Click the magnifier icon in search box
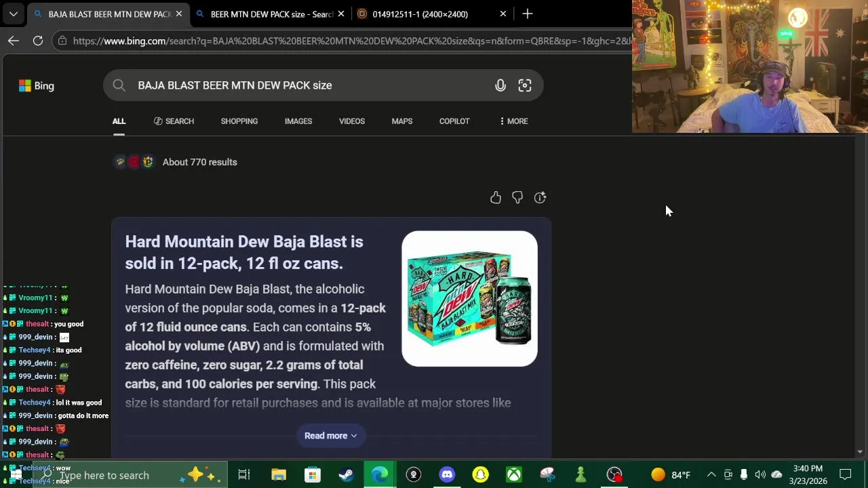868x488 pixels. tap(119, 85)
